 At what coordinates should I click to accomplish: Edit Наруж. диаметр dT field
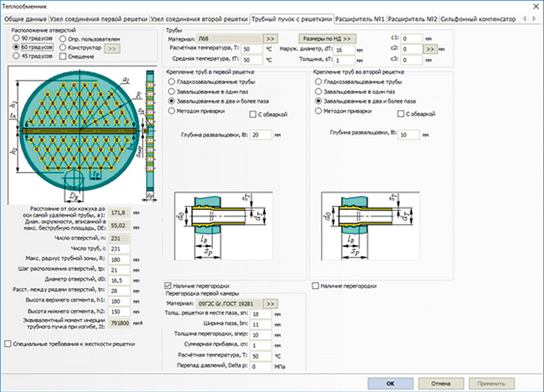345,50
